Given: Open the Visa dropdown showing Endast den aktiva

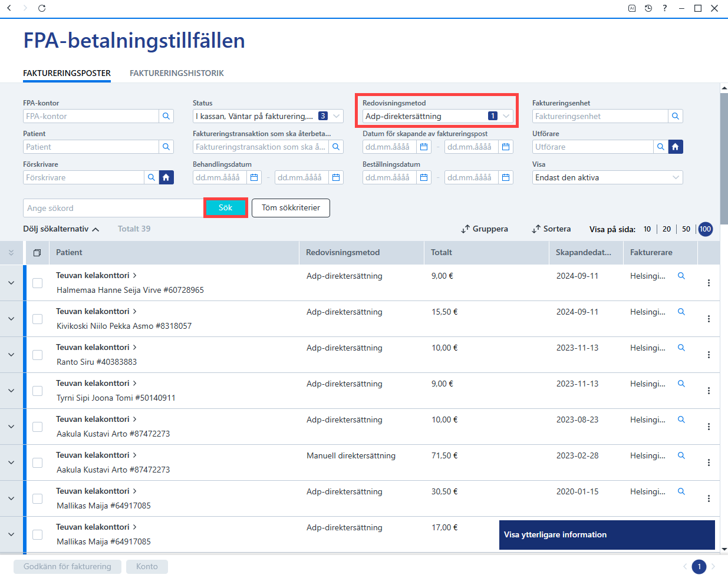Looking at the screenshot, I should pos(608,177).
